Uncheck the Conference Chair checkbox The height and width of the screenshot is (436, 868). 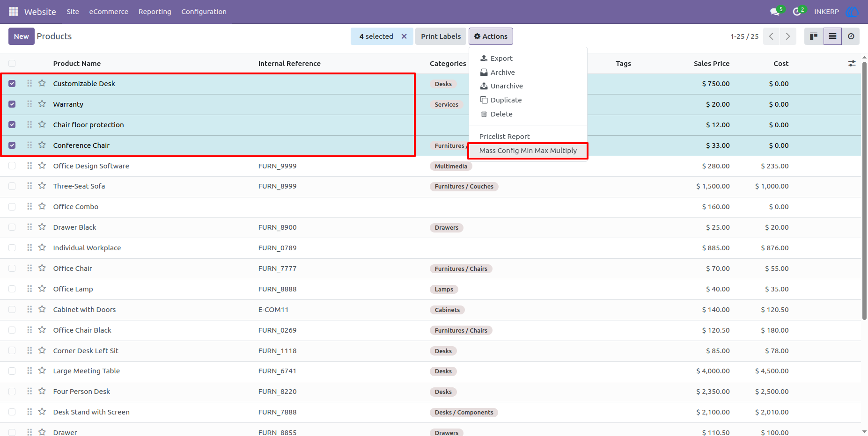point(12,145)
